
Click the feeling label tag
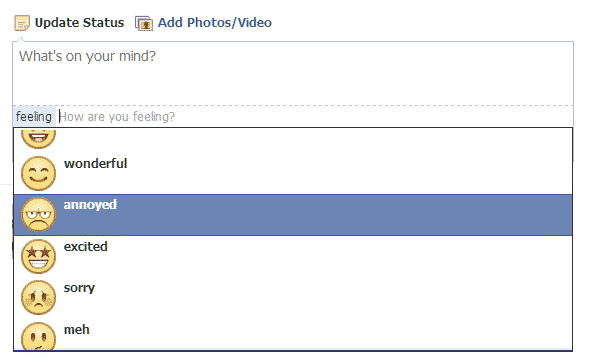[x=34, y=116]
